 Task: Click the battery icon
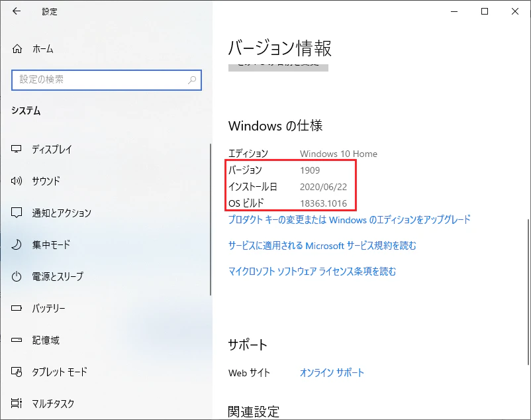point(17,308)
